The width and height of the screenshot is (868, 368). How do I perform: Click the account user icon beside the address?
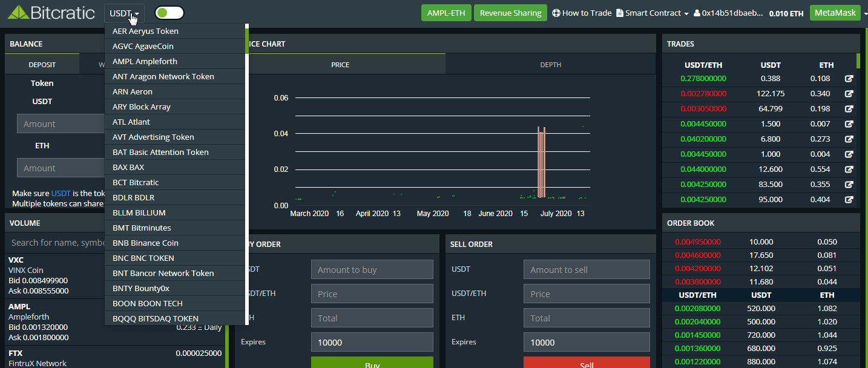click(697, 13)
